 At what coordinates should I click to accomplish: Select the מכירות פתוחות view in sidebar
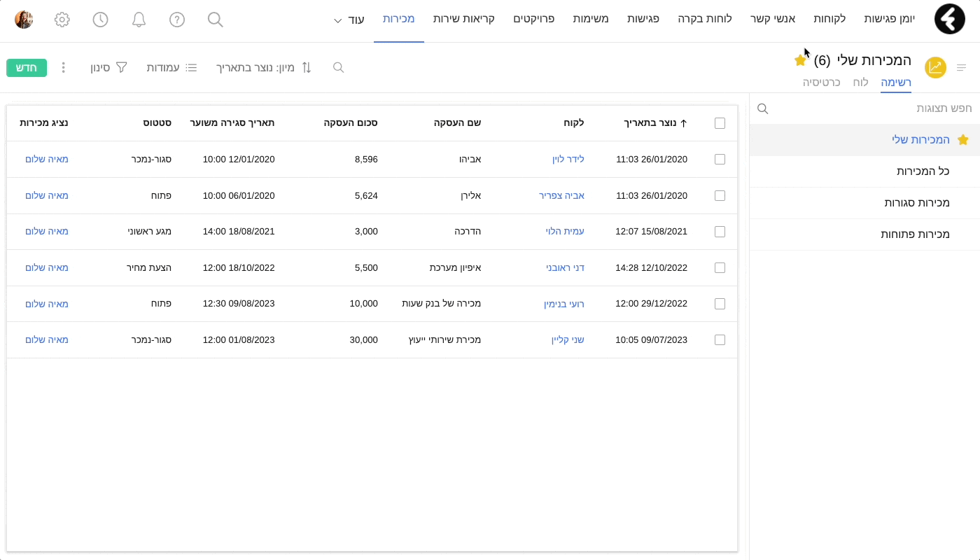pyautogui.click(x=864, y=234)
